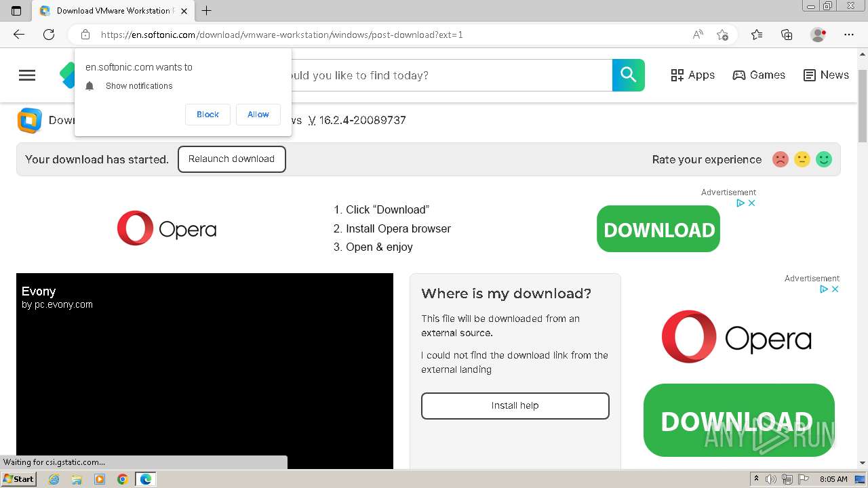Viewport: 868px width, 488px height.
Task: Open Softonic hamburger menu
Action: coord(27,75)
